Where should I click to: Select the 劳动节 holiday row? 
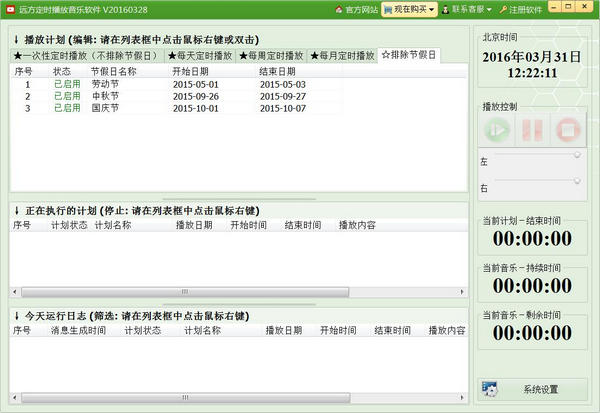tap(106, 85)
